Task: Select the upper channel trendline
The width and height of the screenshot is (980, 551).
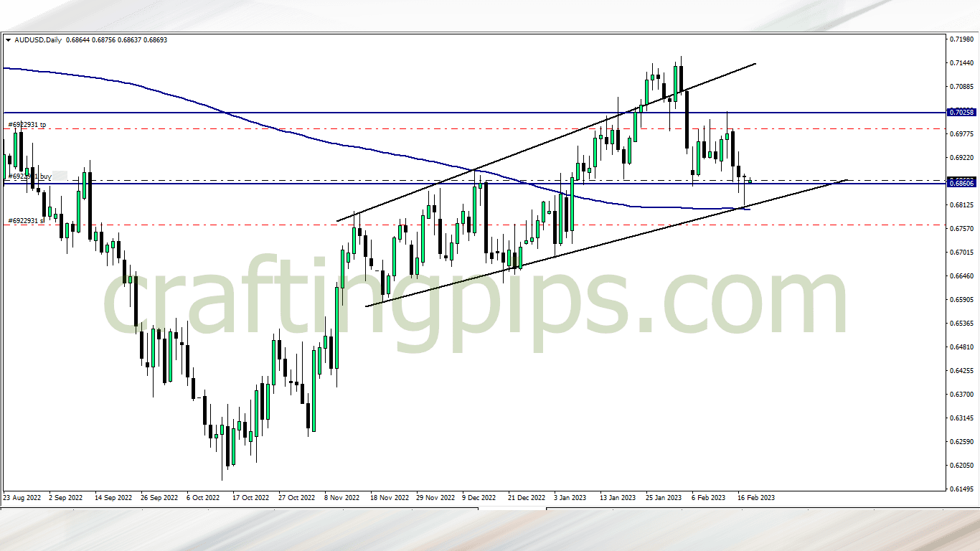Action: [545, 143]
